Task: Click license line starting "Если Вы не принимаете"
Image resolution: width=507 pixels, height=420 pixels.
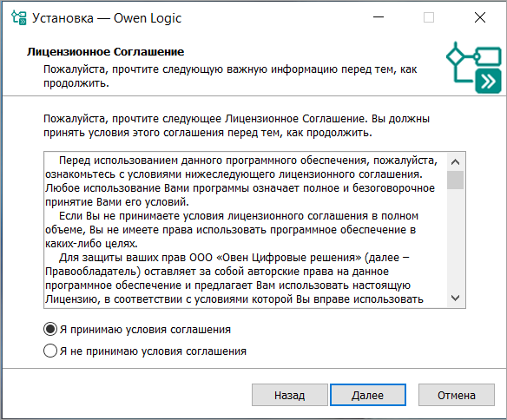Action: tap(239, 216)
